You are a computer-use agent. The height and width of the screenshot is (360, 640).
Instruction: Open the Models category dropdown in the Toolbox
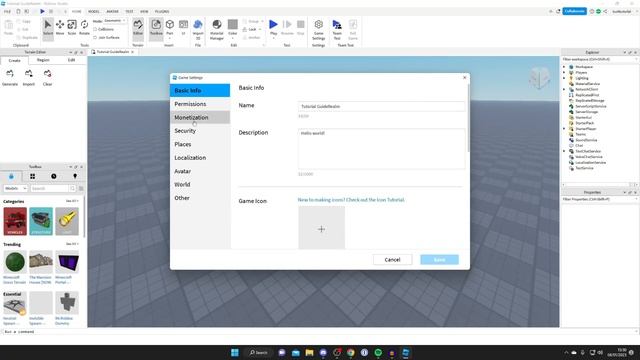click(16, 188)
